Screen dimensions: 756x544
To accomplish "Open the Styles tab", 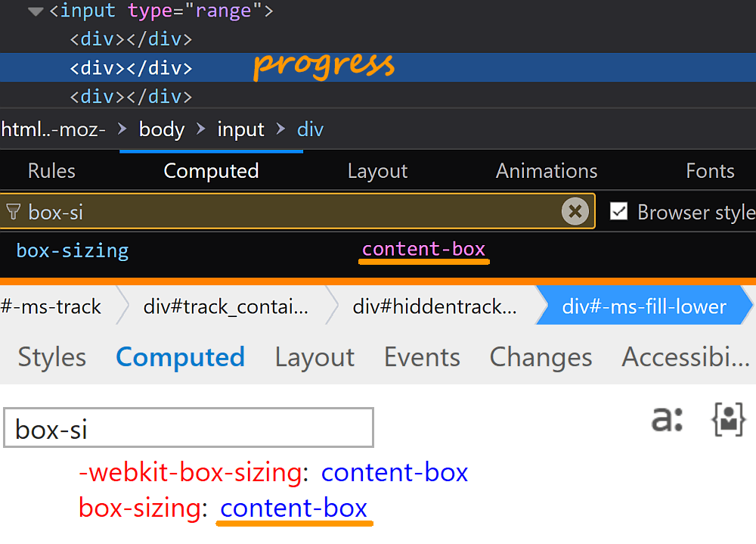I will point(52,357).
